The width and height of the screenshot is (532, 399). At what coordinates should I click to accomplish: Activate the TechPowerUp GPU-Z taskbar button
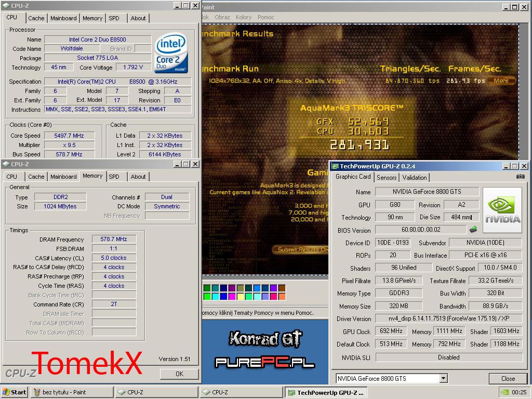326,392
